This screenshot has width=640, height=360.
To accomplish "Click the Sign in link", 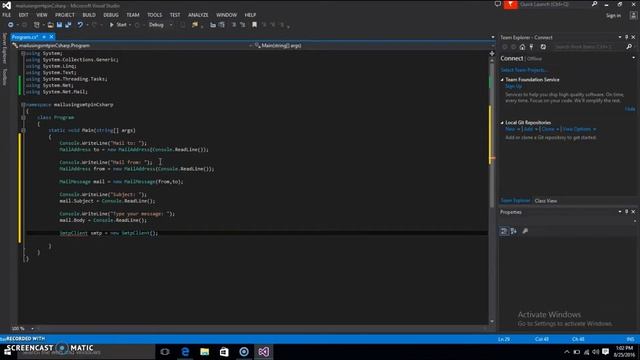I will click(613, 16).
